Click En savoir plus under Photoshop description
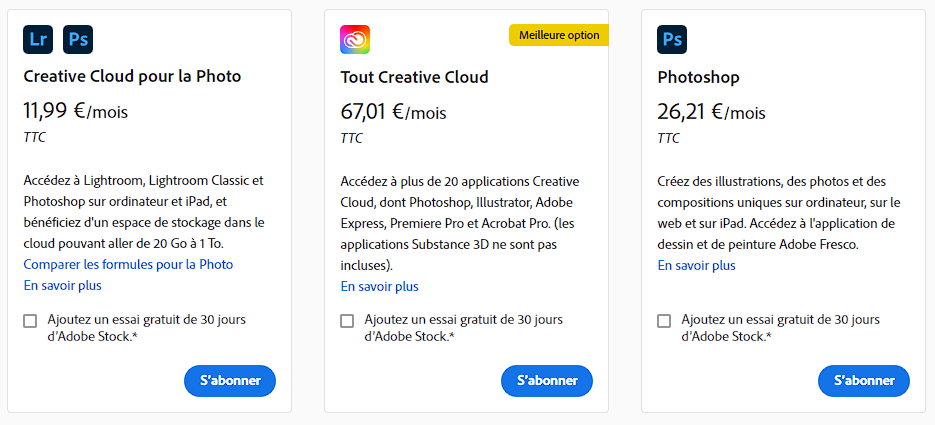 [696, 266]
